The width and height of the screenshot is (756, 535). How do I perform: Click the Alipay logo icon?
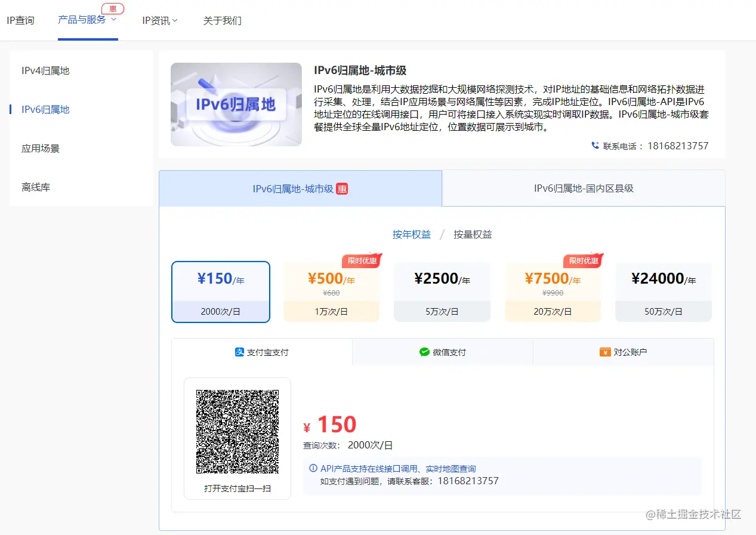click(x=239, y=352)
